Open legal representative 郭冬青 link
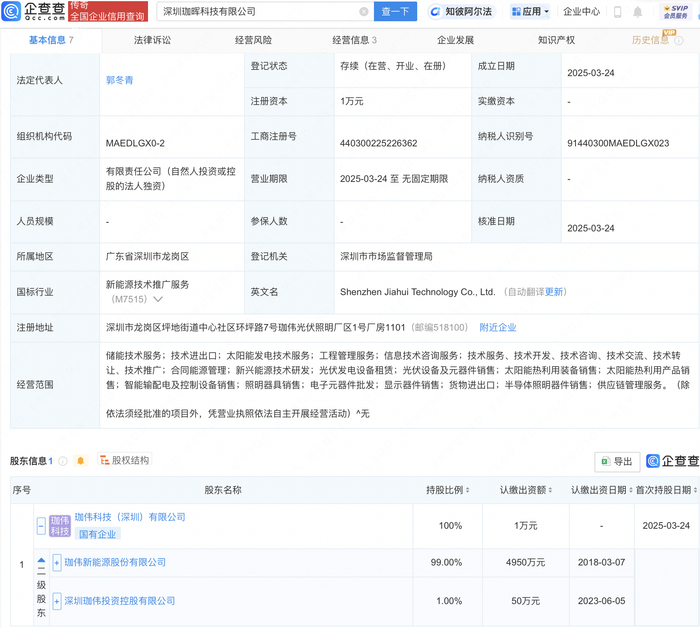Image resolution: width=700 pixels, height=628 pixels. tap(120, 80)
